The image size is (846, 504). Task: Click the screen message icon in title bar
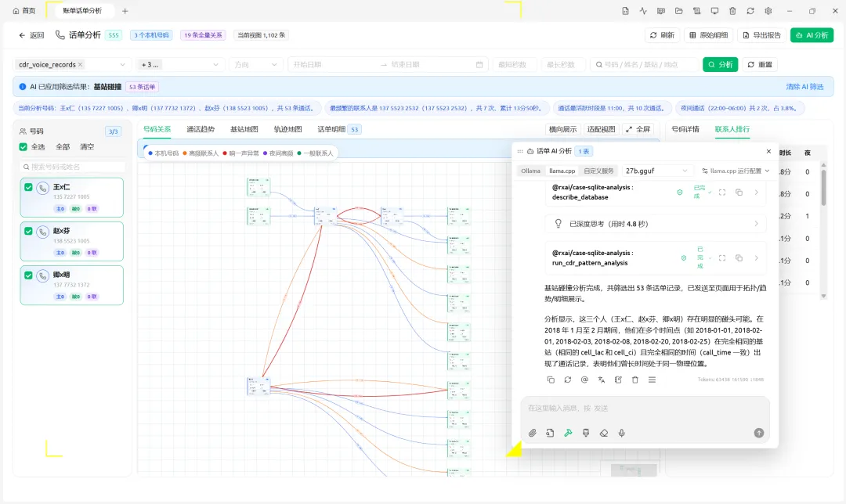click(x=661, y=11)
